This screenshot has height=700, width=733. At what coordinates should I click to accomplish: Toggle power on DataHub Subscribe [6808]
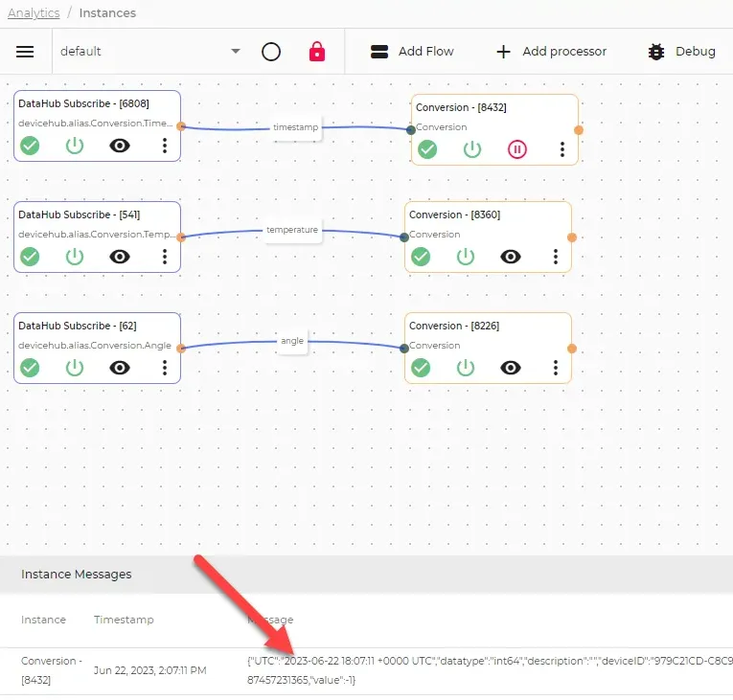click(75, 146)
